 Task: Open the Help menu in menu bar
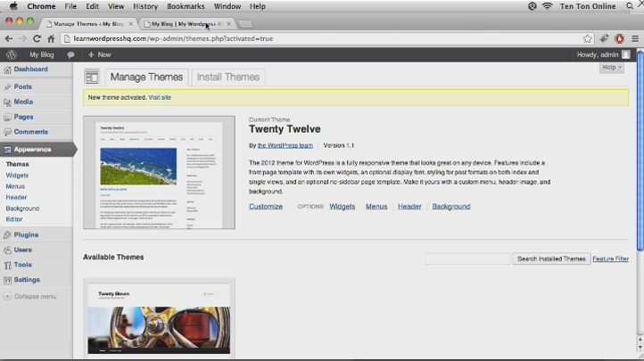[258, 6]
